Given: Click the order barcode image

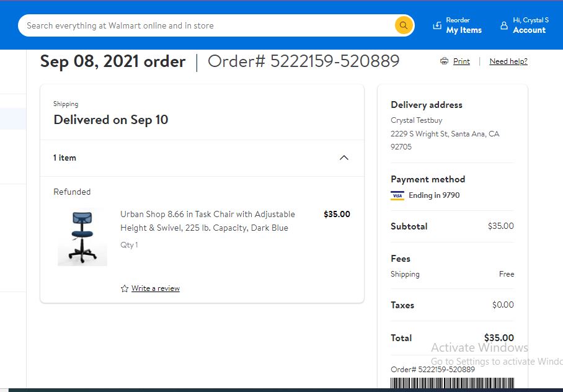Looking at the screenshot, I should point(453,383).
